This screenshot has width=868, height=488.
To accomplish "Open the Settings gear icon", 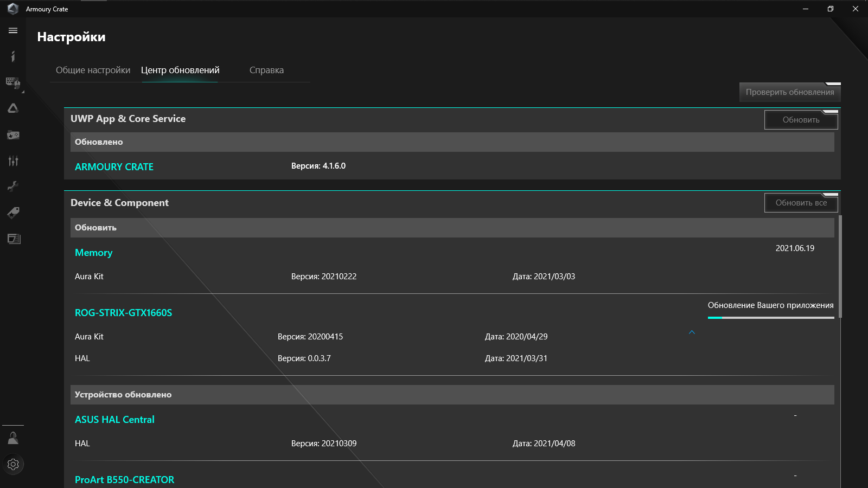I will (13, 464).
